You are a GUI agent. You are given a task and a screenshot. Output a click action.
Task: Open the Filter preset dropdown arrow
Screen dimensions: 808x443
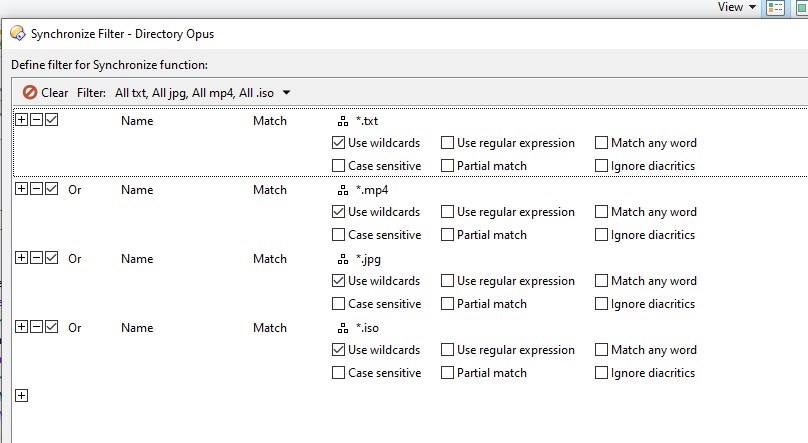click(x=287, y=93)
